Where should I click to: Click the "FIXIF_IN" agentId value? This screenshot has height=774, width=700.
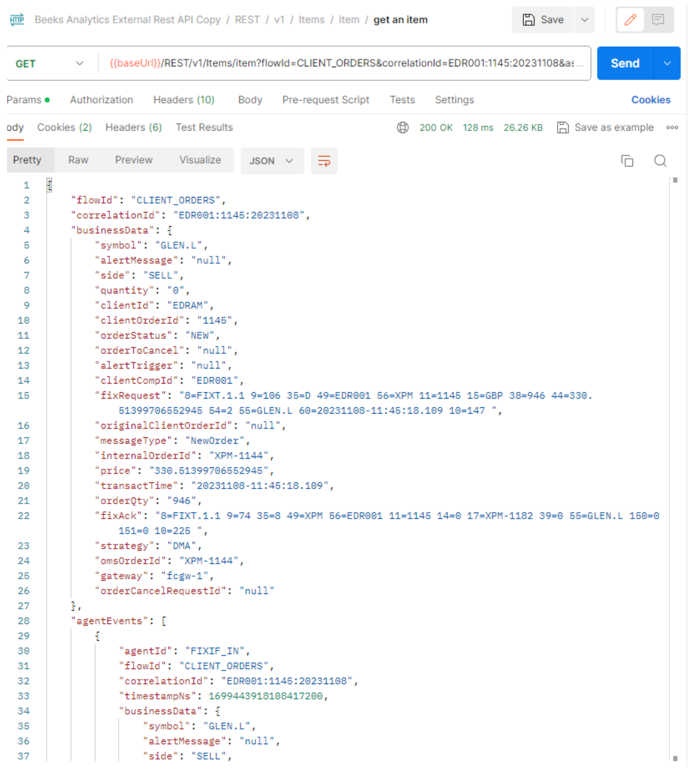pyautogui.click(x=215, y=651)
